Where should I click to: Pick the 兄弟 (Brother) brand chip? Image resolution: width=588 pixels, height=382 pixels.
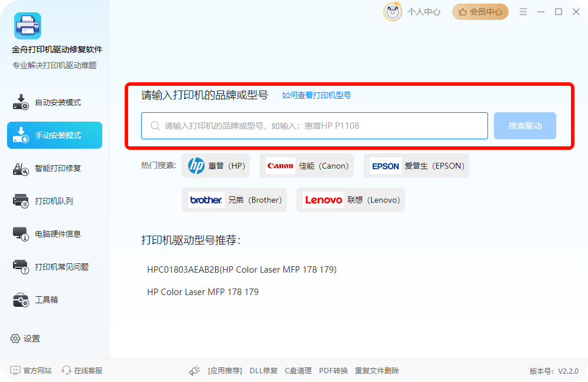(235, 200)
